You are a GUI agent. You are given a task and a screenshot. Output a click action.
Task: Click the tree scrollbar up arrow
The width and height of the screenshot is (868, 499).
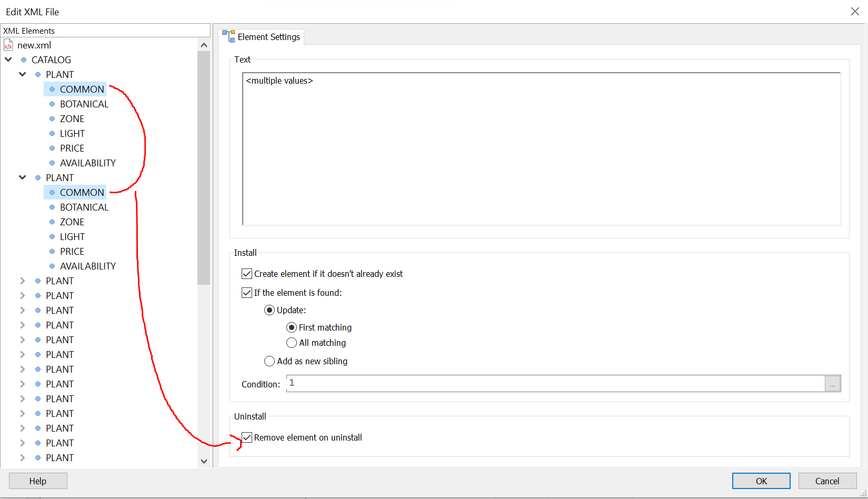(204, 45)
